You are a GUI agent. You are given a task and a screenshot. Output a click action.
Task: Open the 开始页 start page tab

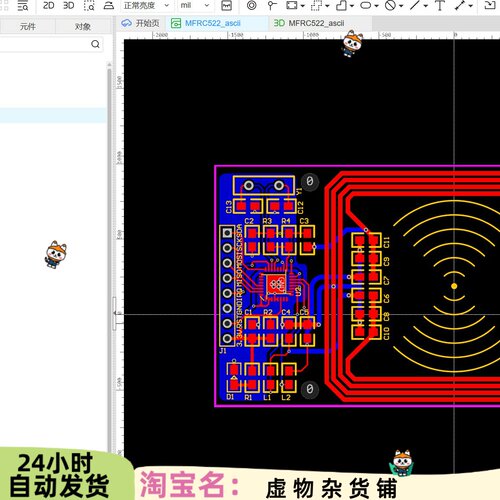(141, 23)
